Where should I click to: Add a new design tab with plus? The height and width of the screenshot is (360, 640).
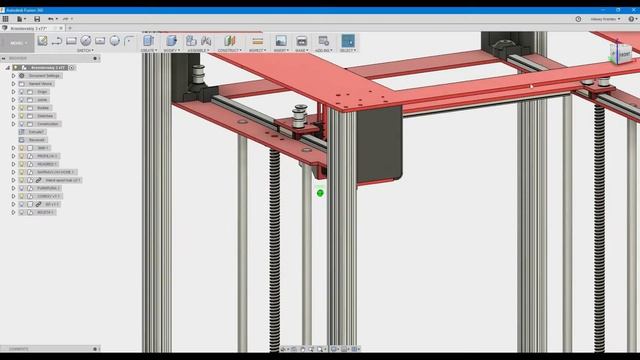pos(70,28)
